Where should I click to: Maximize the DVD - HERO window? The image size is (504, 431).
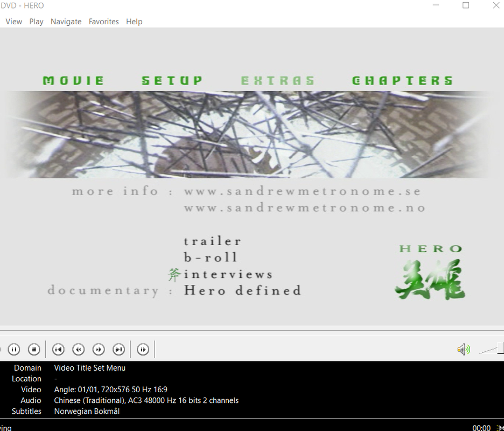coord(466,5)
